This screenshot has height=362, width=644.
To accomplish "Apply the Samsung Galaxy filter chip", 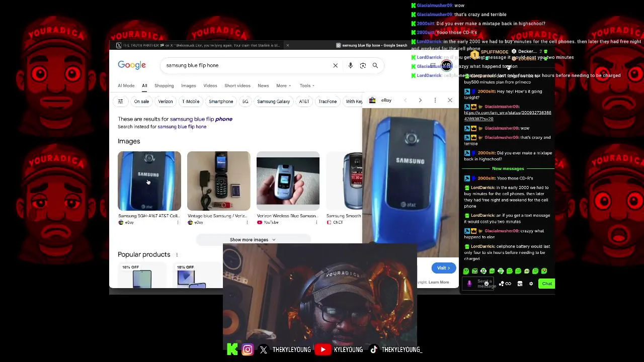I will 274,102.
